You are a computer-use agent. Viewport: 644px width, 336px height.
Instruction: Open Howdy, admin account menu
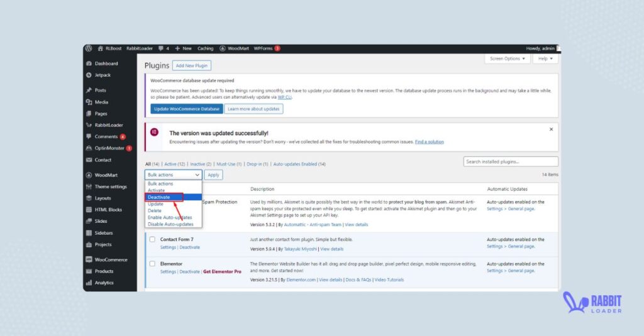pos(543,48)
